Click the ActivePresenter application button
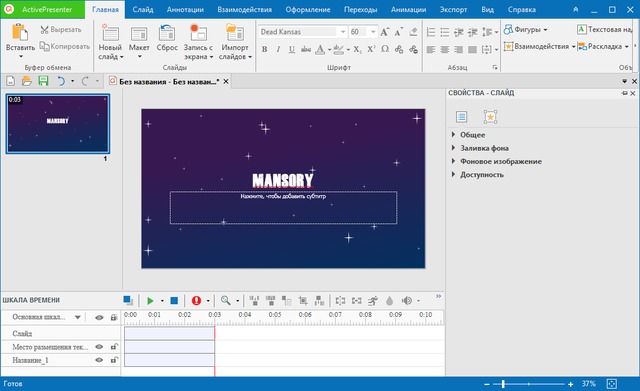The height and width of the screenshot is (391, 640). (x=42, y=9)
